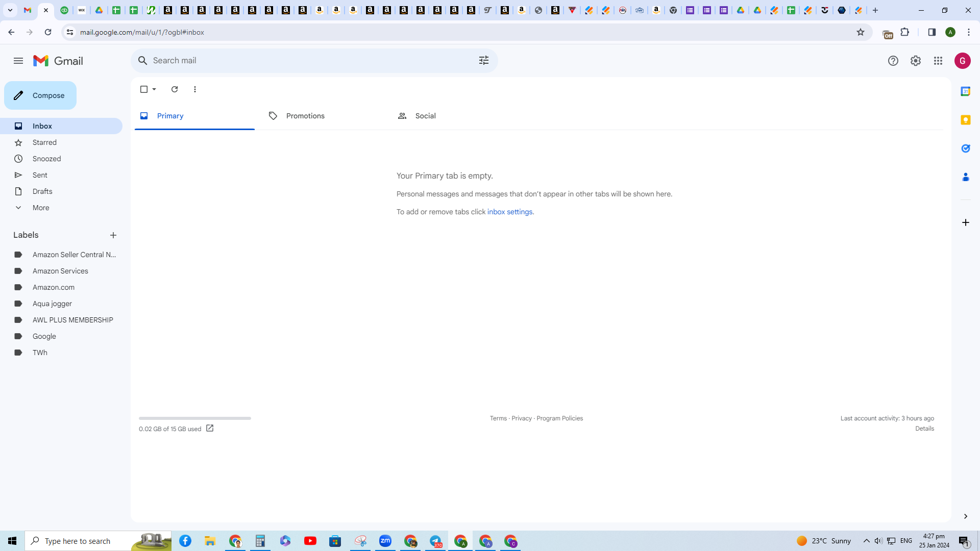Open Chrome's three-dot menu

[x=969, y=32]
